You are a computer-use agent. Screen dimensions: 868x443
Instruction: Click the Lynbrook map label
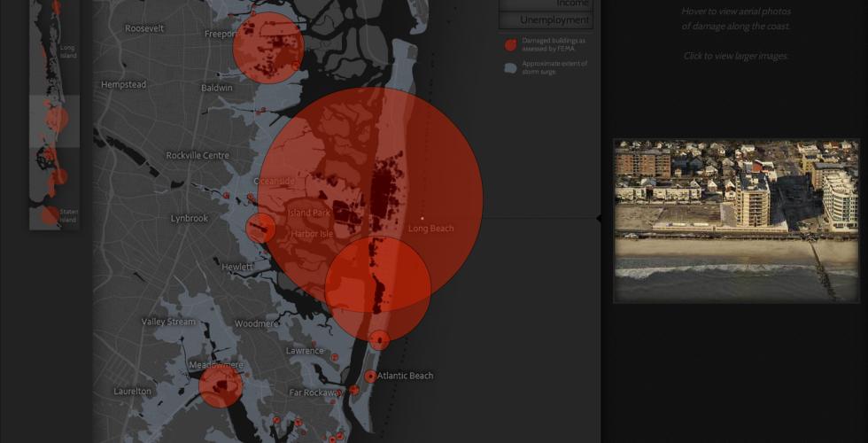[190, 219]
